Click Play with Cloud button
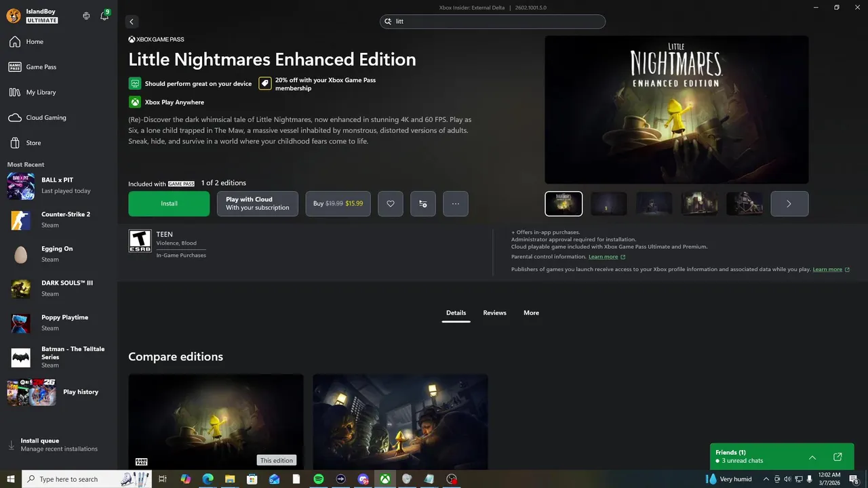868x488 pixels. click(258, 203)
